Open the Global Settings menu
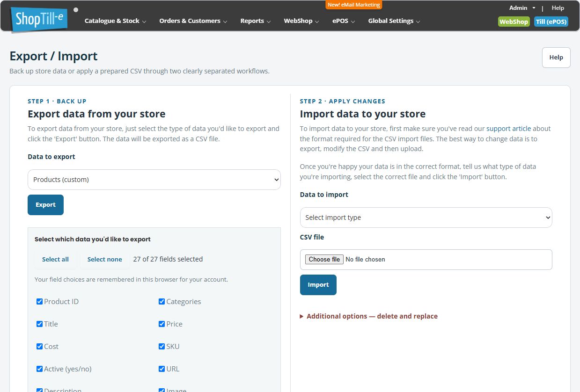Image resolution: width=580 pixels, height=392 pixels. [x=394, y=21]
